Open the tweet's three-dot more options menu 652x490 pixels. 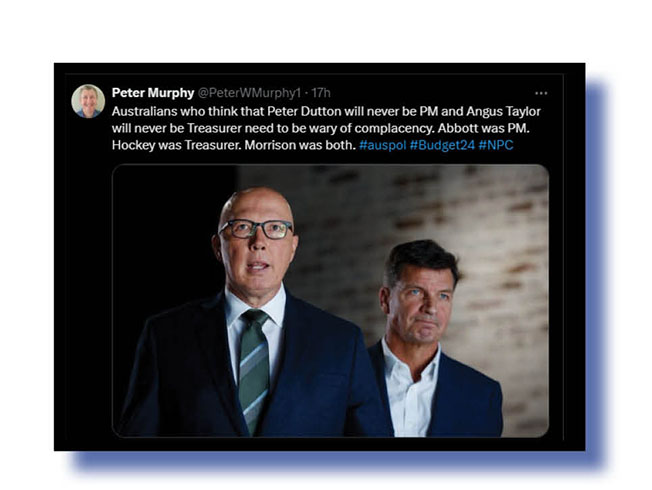click(x=541, y=93)
